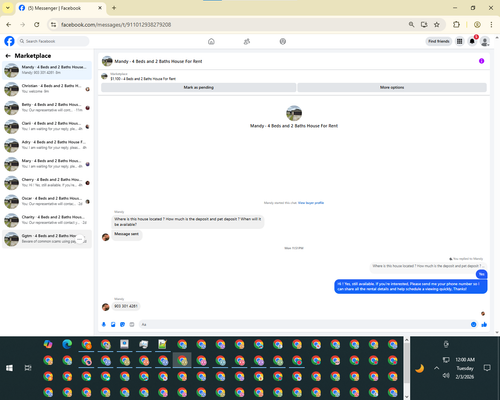Click the facebook.com address bar URL
Viewport: 500px width, 400px height.
pyautogui.click(x=116, y=25)
